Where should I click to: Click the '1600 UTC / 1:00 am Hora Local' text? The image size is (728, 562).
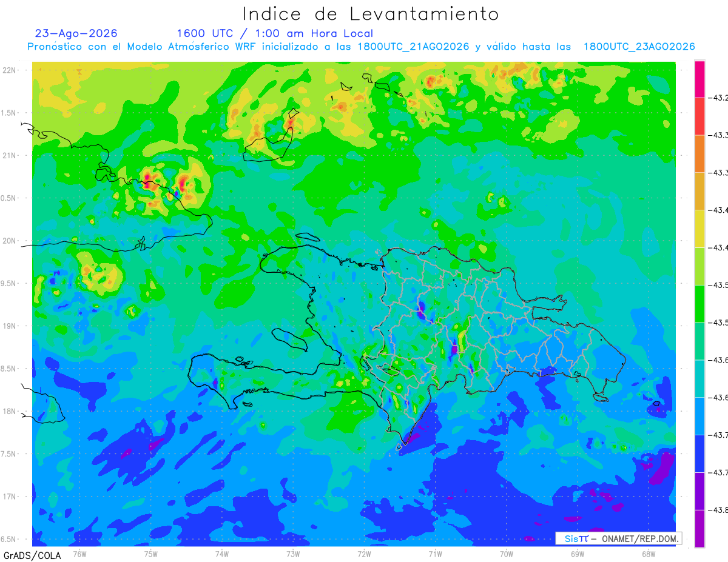click(275, 33)
